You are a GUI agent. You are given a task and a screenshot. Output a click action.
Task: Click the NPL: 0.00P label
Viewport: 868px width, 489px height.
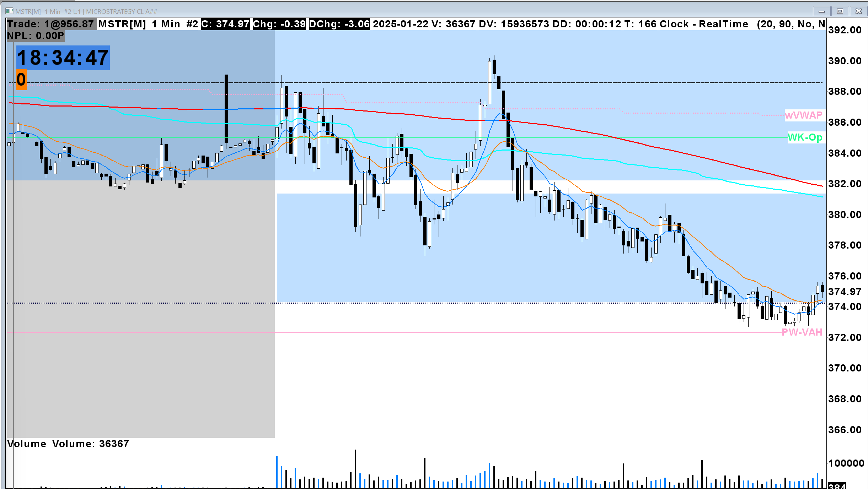click(x=35, y=36)
